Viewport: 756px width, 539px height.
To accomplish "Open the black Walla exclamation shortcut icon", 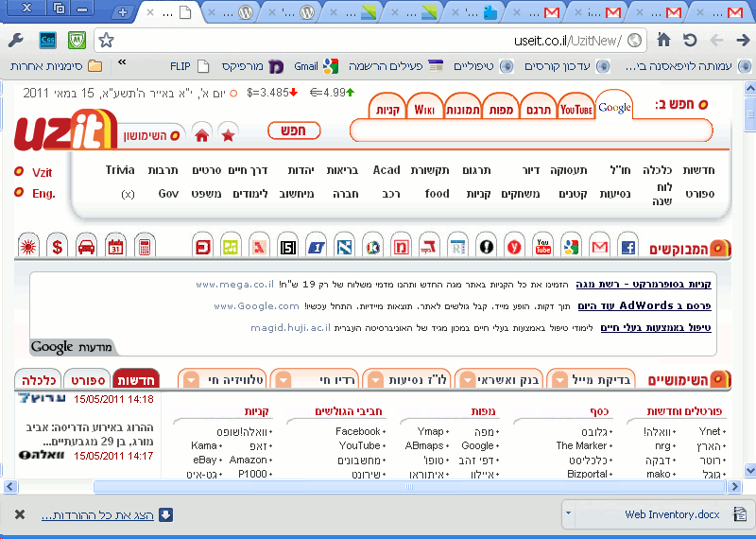I will click(486, 247).
